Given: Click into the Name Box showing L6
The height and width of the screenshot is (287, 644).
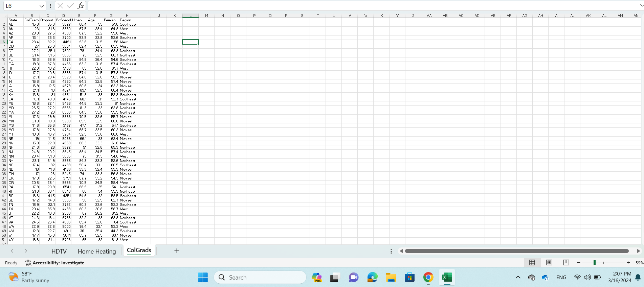Looking at the screenshot, I should tap(20, 6).
